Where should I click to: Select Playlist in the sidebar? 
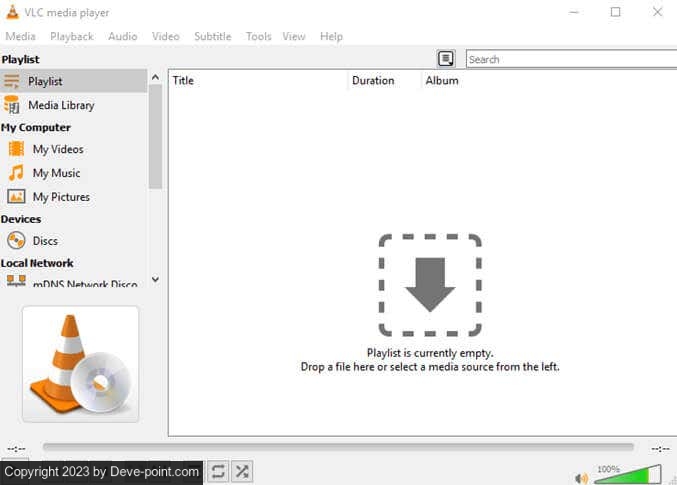pos(46,81)
